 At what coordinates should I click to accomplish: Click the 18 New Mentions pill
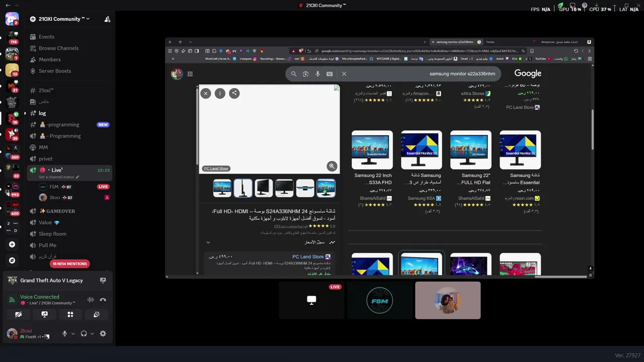[70, 263]
